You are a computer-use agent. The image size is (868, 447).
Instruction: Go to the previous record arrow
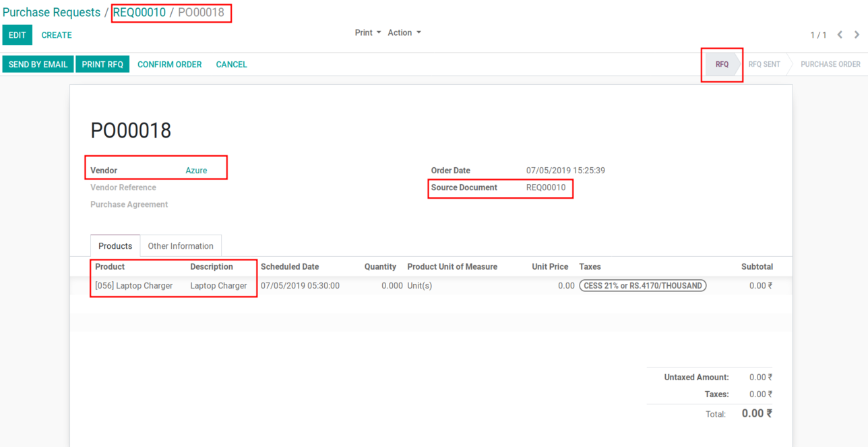840,35
